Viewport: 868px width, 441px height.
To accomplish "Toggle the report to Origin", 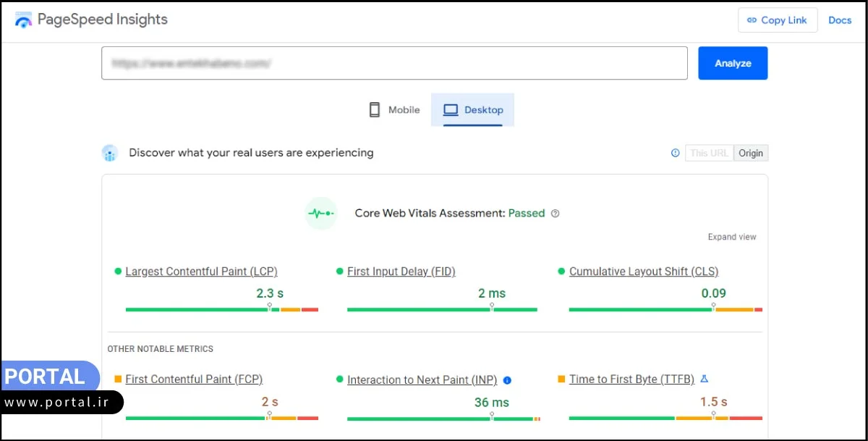I will click(x=751, y=153).
